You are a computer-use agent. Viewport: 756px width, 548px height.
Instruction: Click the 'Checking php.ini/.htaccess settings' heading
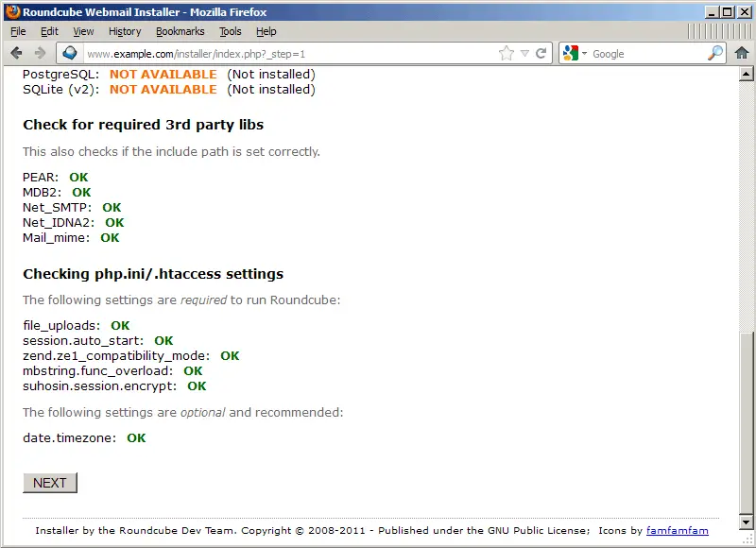point(153,274)
